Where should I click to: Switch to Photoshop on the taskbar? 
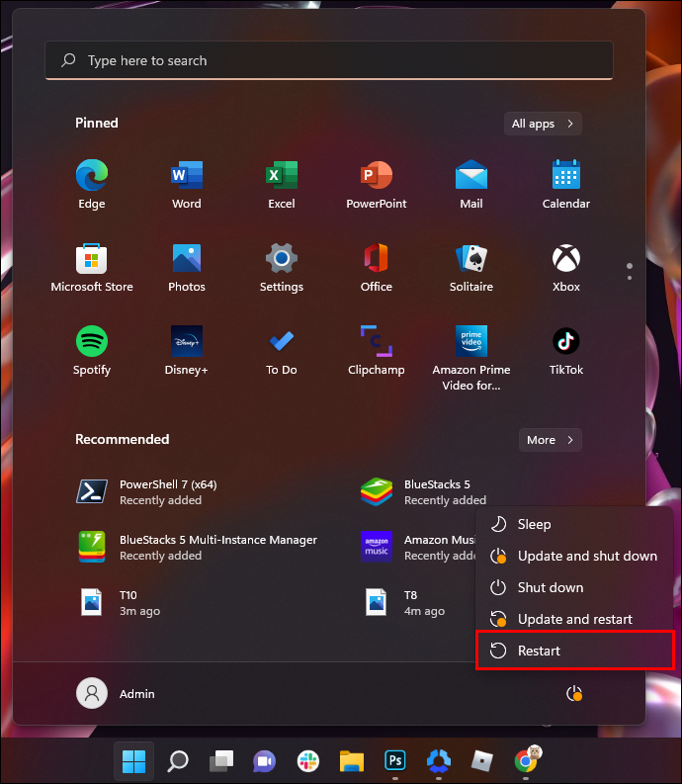pos(395,761)
